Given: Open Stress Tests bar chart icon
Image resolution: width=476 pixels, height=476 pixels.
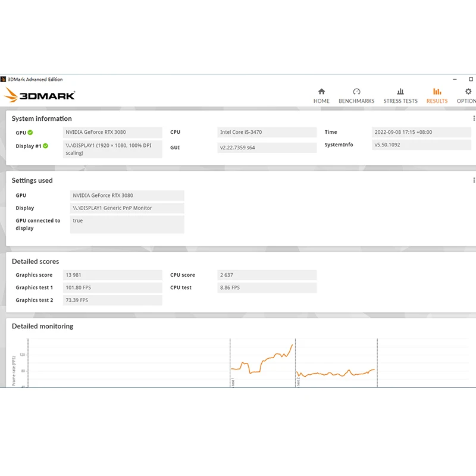Looking at the screenshot, I should (x=400, y=92).
